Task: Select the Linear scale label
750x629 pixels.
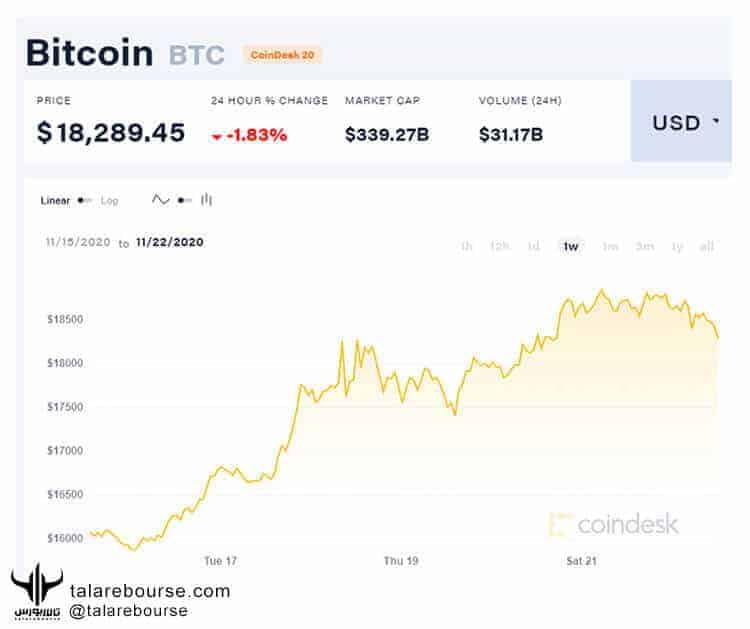Action: (55, 201)
